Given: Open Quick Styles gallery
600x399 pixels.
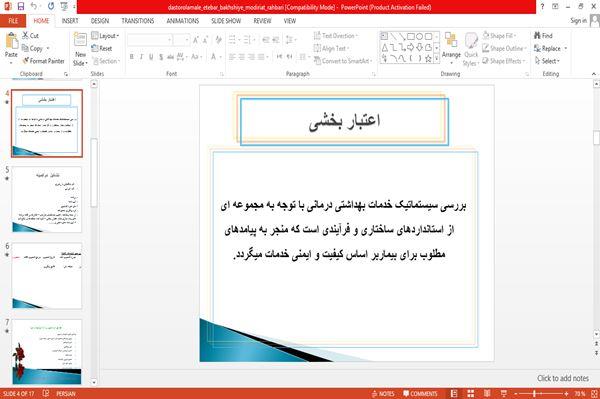Looking at the screenshot, I should [471, 49].
